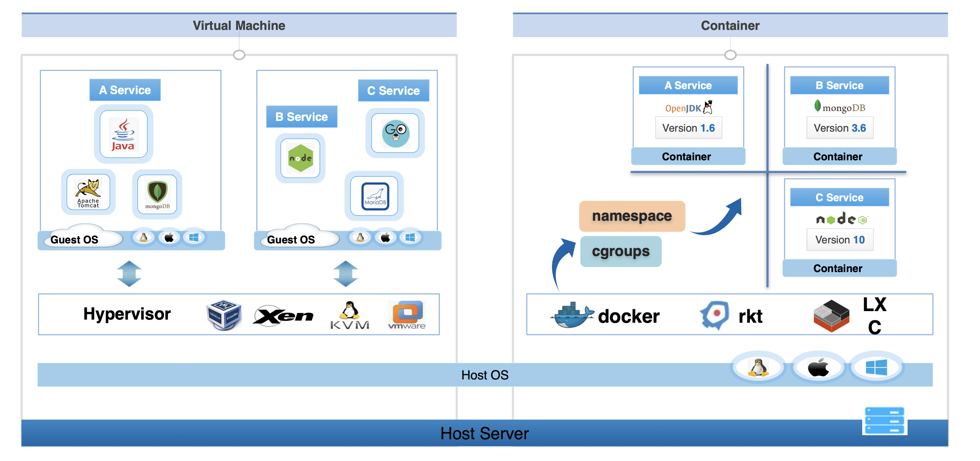This screenshot has height=461, width=980.
Task: Click A Service header in container section
Action: (688, 85)
